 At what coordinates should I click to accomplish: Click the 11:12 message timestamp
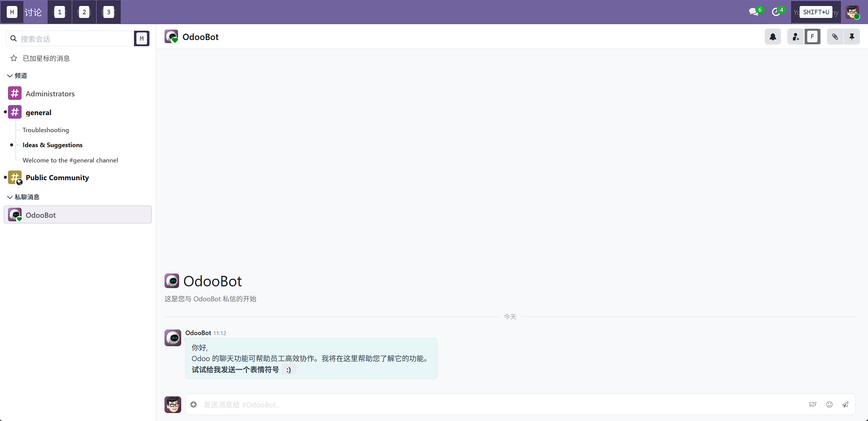pos(220,333)
